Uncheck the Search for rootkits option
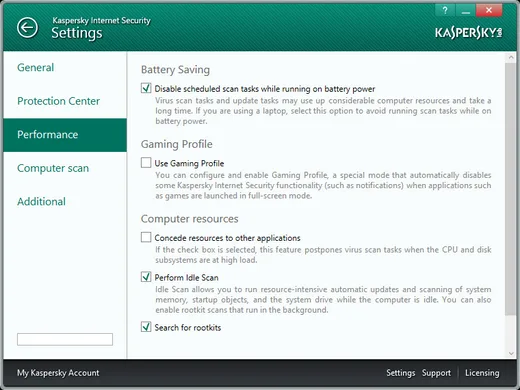The image size is (520, 390). click(146, 327)
